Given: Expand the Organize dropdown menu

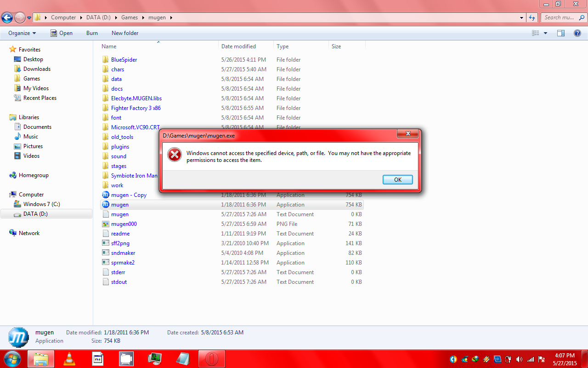Looking at the screenshot, I should point(22,33).
